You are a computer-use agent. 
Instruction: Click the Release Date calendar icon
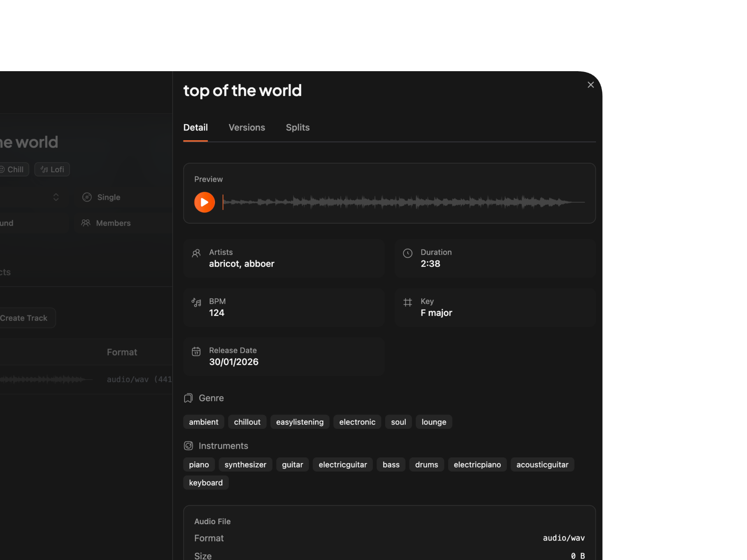pyautogui.click(x=196, y=351)
